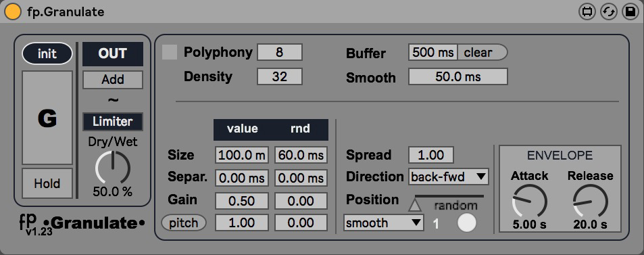Screen dimensions: 644x255
Task: Click the Release envelope knob
Action: [x=590, y=202]
